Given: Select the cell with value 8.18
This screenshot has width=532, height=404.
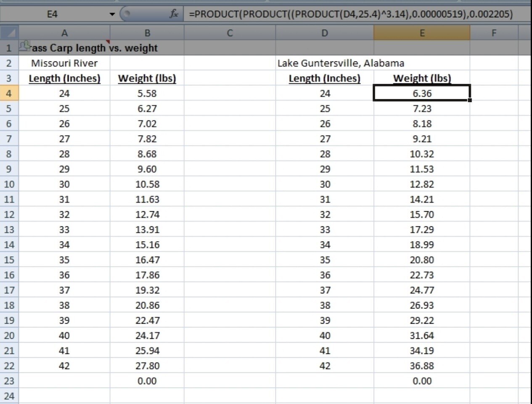Looking at the screenshot, I should pos(422,124).
